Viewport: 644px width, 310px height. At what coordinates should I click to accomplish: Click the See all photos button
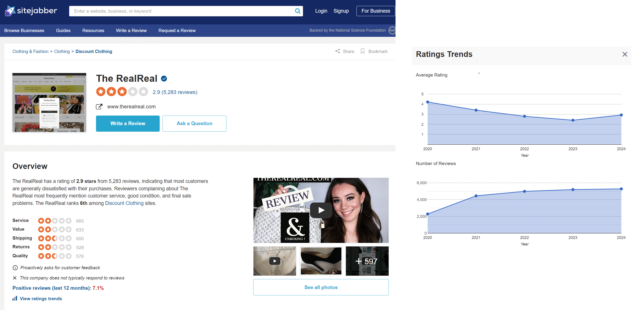(321, 287)
